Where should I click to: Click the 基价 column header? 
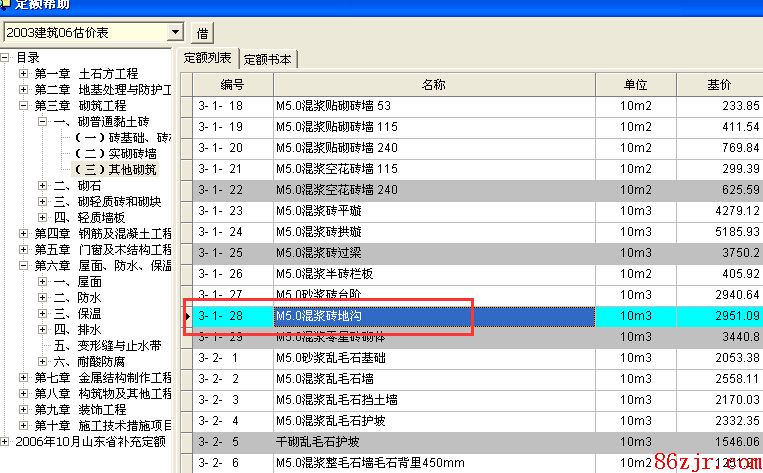(x=718, y=85)
